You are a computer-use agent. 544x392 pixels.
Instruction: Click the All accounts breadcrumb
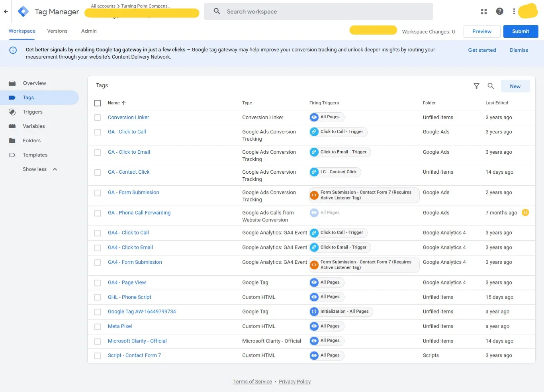(103, 6)
